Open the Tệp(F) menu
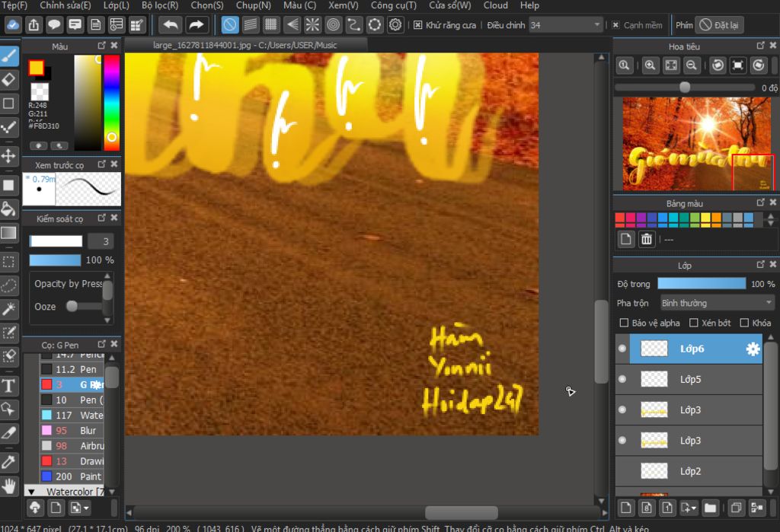 [x=14, y=5]
